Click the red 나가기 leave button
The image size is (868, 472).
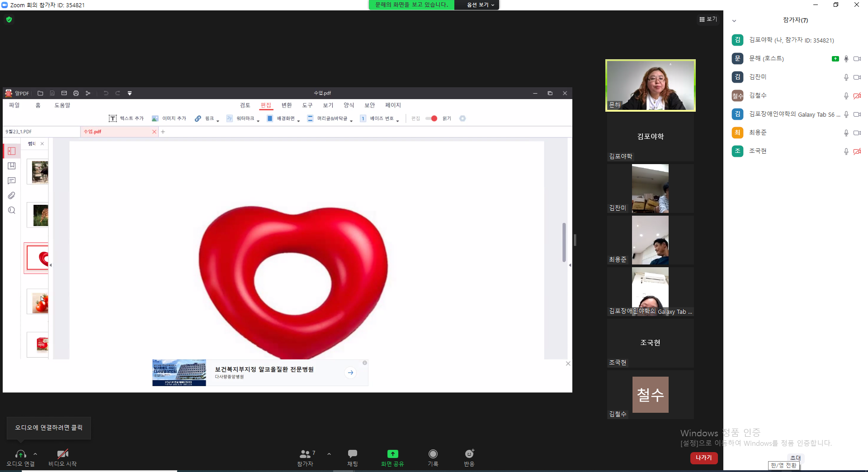click(x=703, y=458)
